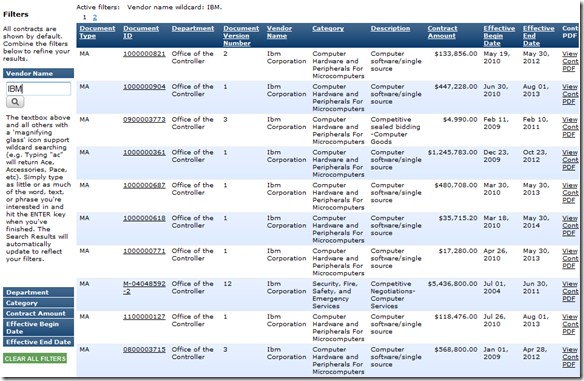Viewport: 584px width, 381px height.
Task: Open document ID 1000000687
Action: point(144,185)
